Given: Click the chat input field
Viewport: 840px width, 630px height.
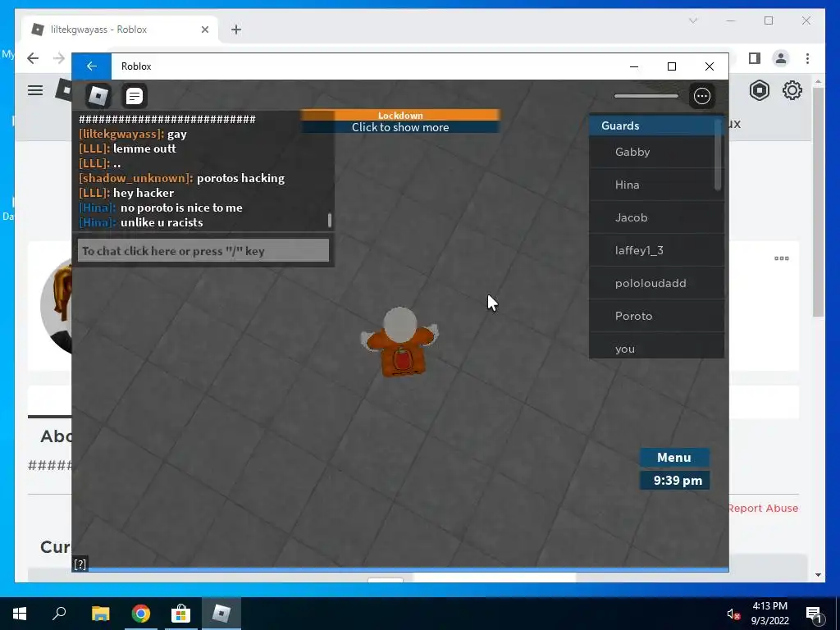Looking at the screenshot, I should tap(203, 251).
